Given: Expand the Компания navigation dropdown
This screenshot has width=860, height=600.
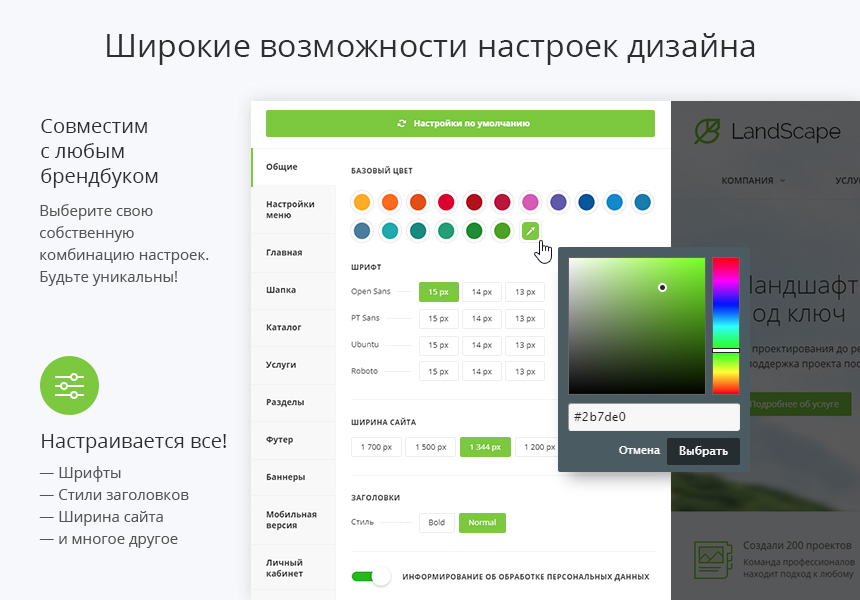Looking at the screenshot, I should [752, 181].
